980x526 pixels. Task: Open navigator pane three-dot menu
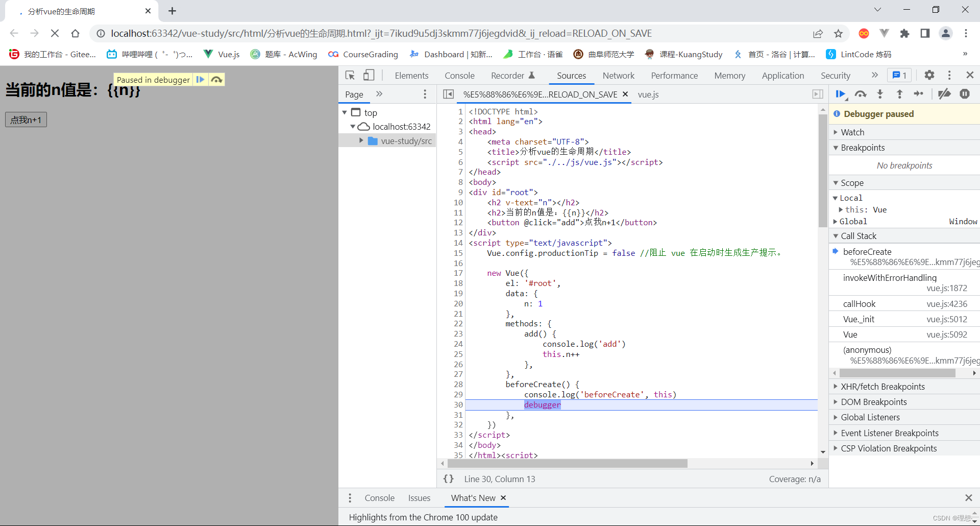[425, 94]
